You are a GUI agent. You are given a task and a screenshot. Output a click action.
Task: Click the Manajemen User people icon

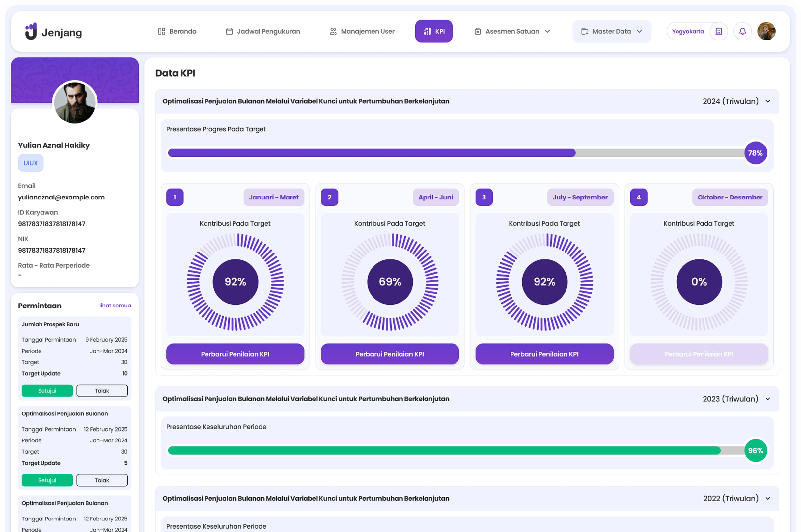(x=333, y=31)
